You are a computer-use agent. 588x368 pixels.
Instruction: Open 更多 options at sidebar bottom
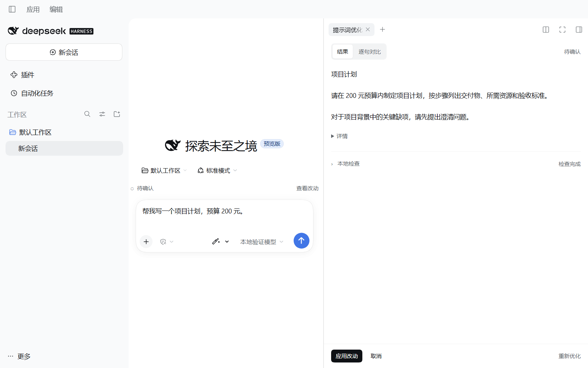pyautogui.click(x=19, y=356)
